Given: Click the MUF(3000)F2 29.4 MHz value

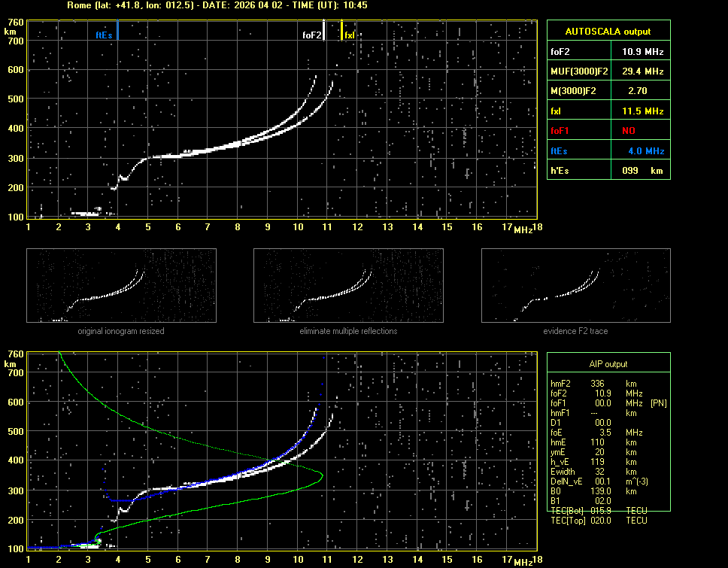Looking at the screenshot, I should click(x=642, y=71).
